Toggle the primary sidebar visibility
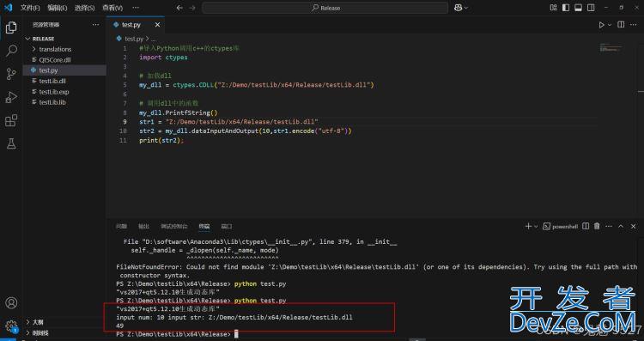This screenshot has height=341, width=644. 566,8
